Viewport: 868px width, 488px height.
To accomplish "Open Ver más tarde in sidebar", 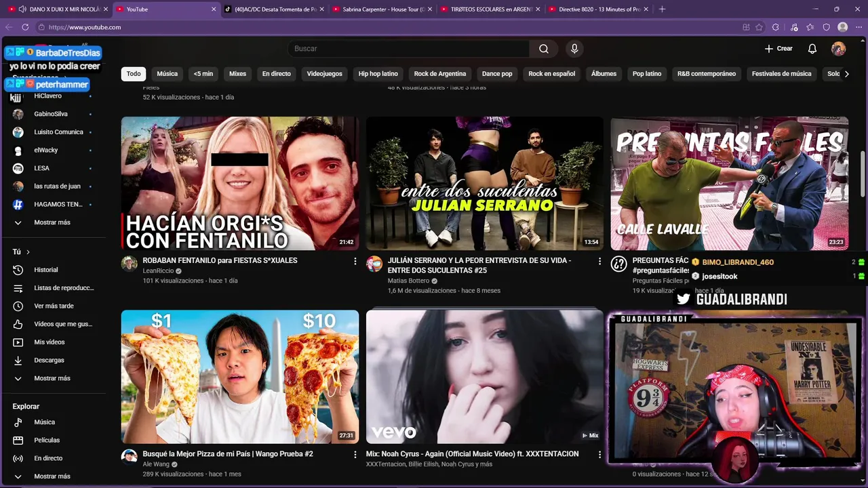I will click(53, 306).
